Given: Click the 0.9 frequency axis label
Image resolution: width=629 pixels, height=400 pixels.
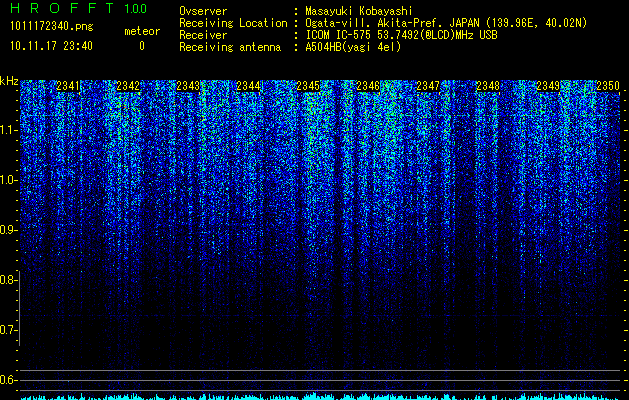Looking at the screenshot, I should click(x=8, y=230).
